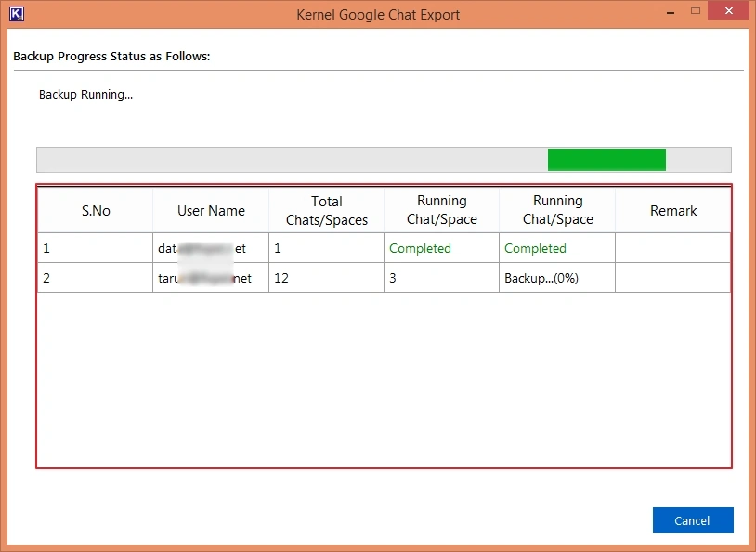Image resolution: width=756 pixels, height=552 pixels.
Task: Maximize the Kernel Google Chat Export window
Action: click(696, 10)
